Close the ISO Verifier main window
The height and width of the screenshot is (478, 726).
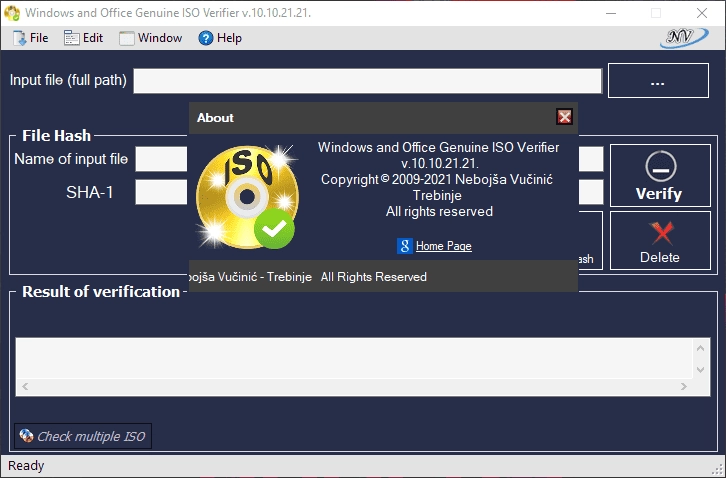click(702, 13)
